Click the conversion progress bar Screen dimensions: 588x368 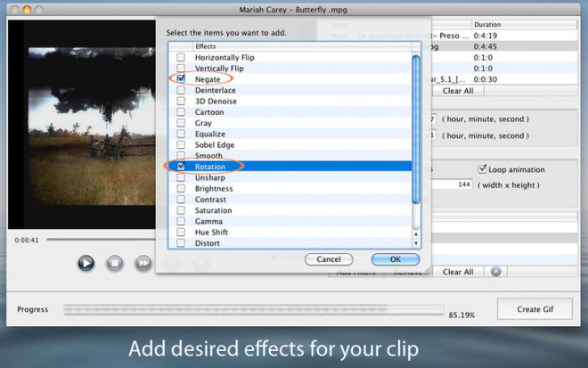click(254, 309)
